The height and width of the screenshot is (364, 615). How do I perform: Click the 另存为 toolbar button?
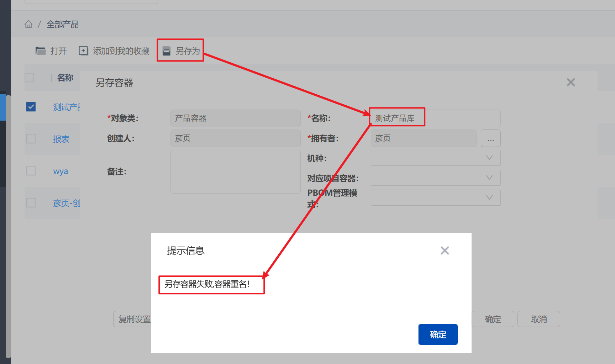click(x=181, y=51)
